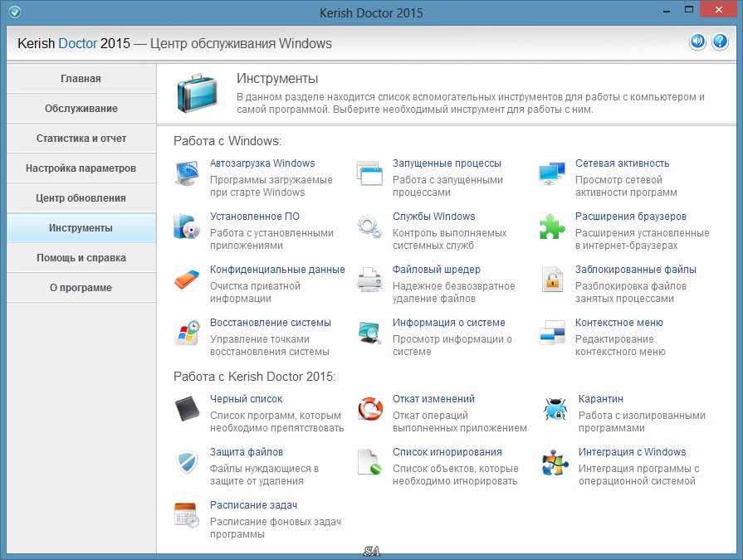Click the Службы Windows gears icon
This screenshot has width=743, height=560.
(x=369, y=226)
